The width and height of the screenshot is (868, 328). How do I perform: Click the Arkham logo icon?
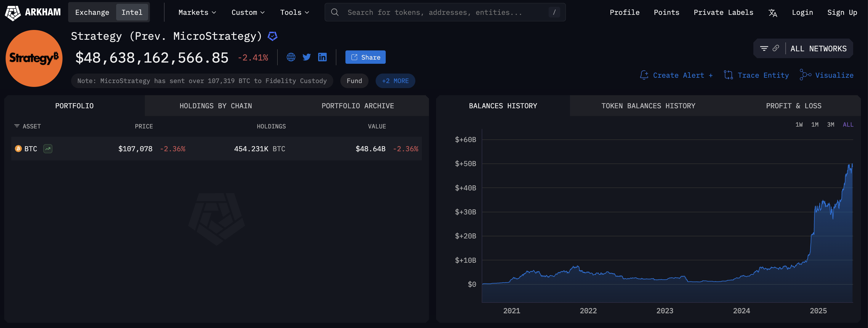[x=13, y=13]
